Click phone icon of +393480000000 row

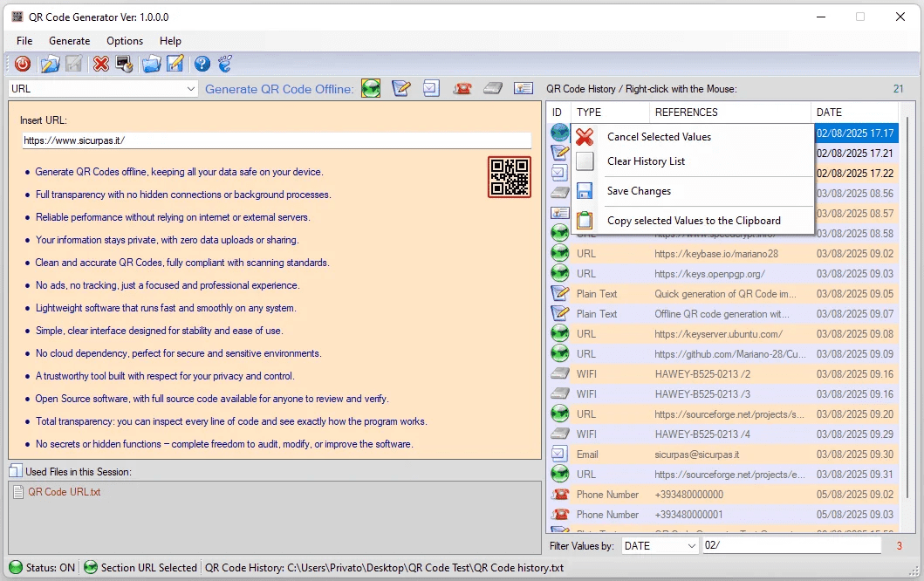560,495
